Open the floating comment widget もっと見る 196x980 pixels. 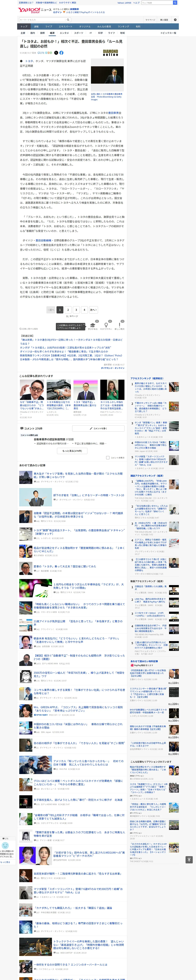click(5, 862)
